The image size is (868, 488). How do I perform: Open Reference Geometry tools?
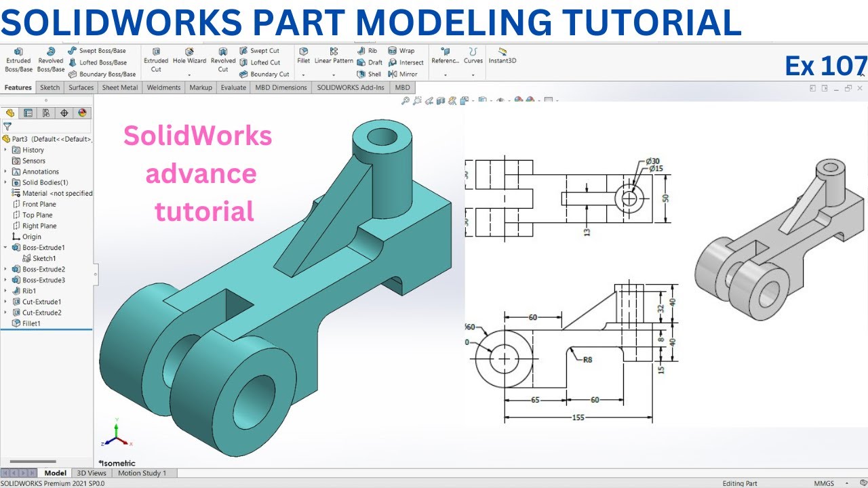coord(446,56)
